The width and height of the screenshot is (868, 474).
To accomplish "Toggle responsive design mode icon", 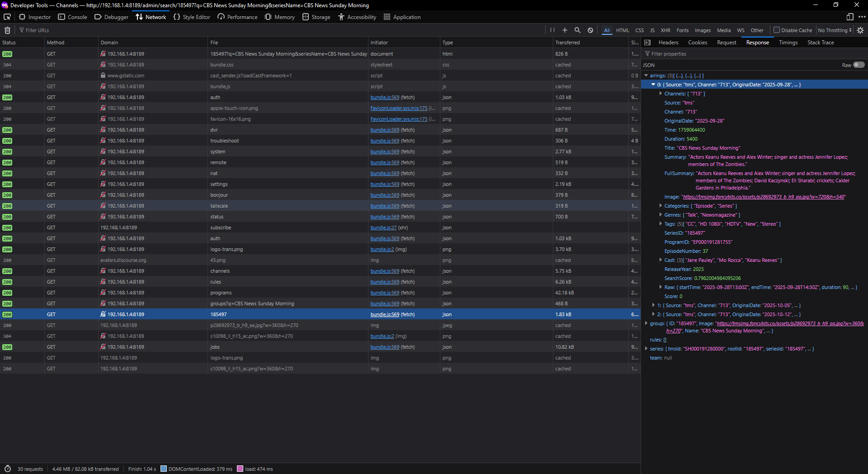I will click(x=850, y=17).
